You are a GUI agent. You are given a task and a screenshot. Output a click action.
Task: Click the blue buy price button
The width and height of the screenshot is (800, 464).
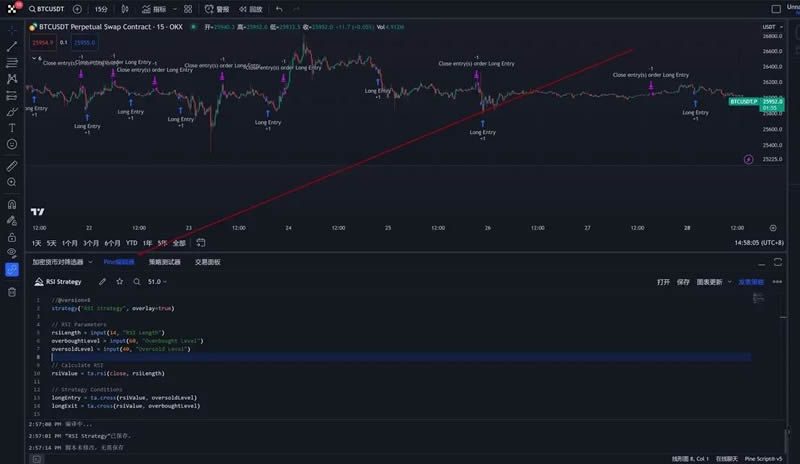coord(84,43)
